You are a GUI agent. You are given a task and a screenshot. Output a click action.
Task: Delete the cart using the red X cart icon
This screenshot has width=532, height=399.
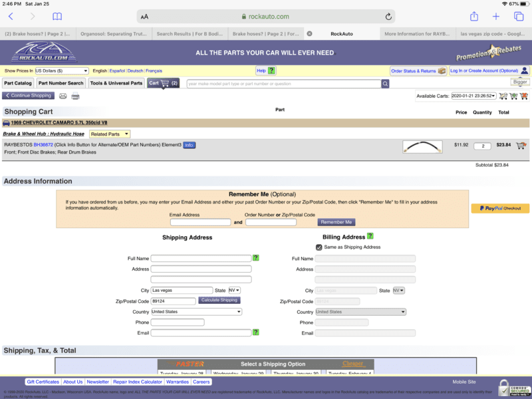coord(525,96)
